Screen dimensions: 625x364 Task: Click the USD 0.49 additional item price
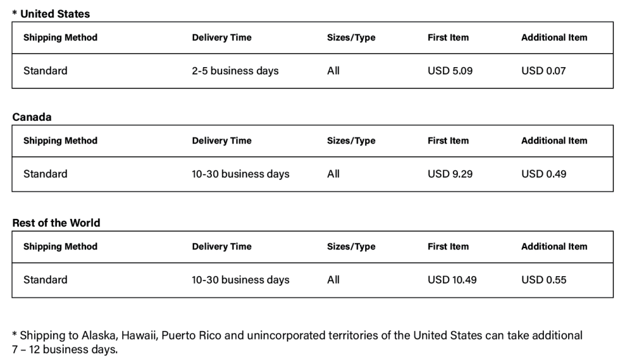(x=544, y=174)
